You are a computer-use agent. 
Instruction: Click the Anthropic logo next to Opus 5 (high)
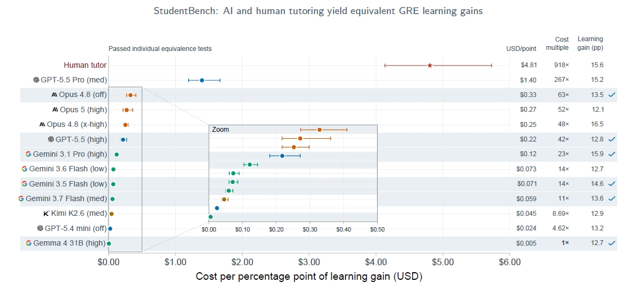(x=55, y=110)
